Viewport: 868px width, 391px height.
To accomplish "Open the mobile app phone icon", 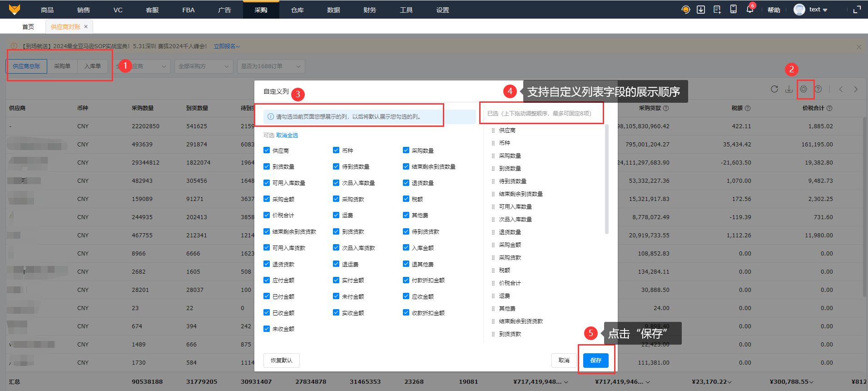I will click(733, 9).
